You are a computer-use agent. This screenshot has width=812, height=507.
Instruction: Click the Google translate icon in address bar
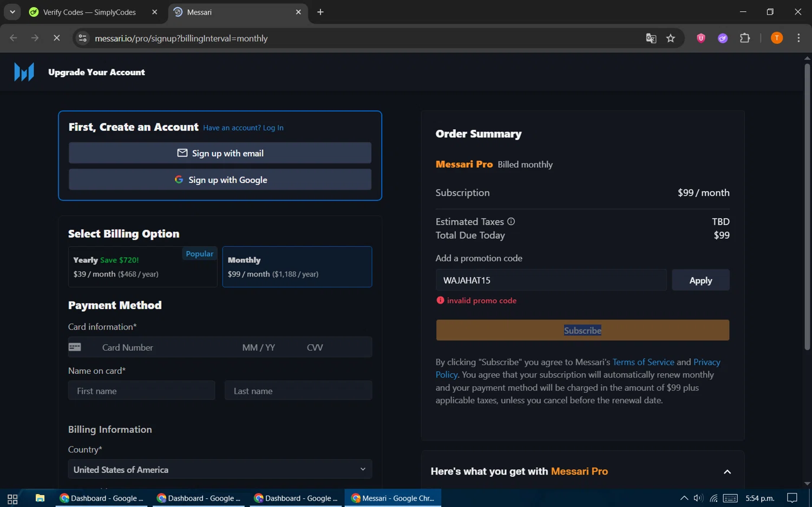(x=651, y=38)
